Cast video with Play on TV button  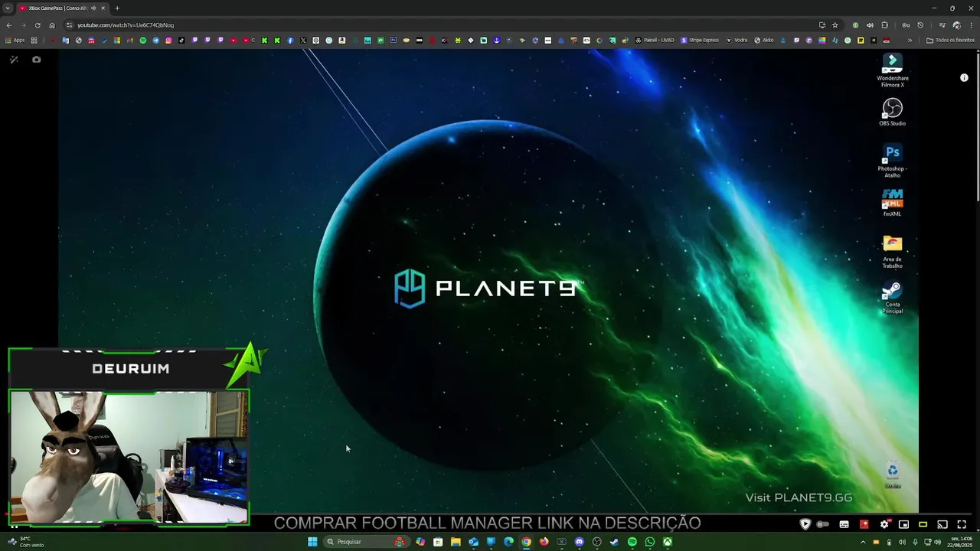pos(942,524)
